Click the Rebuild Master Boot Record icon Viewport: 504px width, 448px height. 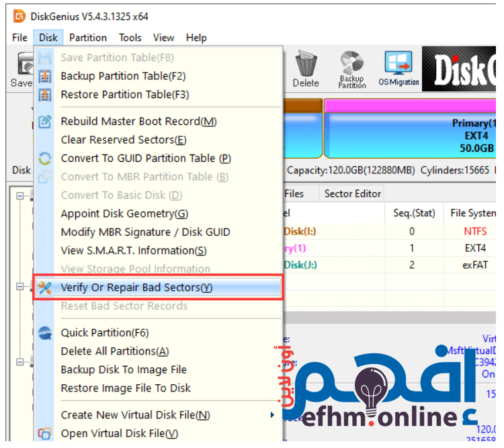(45, 122)
